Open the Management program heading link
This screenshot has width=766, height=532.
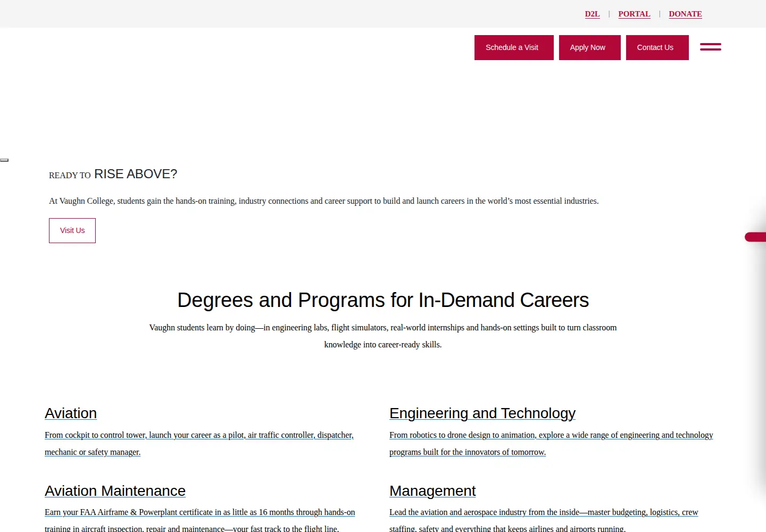pyautogui.click(x=432, y=491)
